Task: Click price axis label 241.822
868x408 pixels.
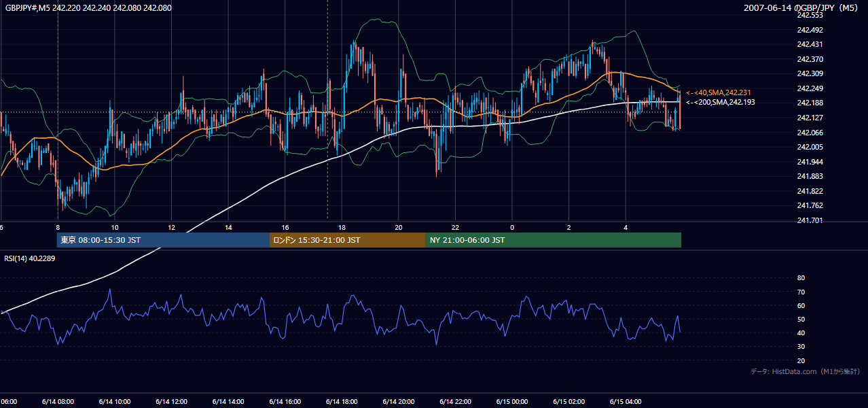Action: (x=810, y=191)
